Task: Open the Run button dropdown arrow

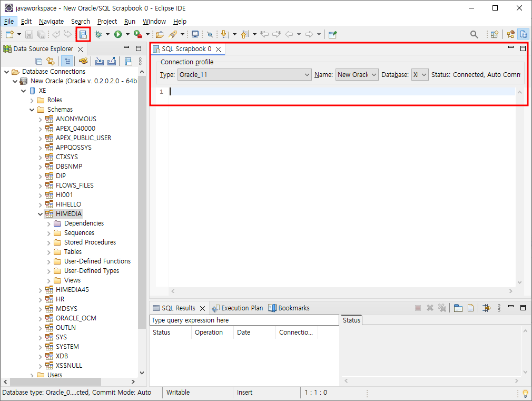Action: 127,34
